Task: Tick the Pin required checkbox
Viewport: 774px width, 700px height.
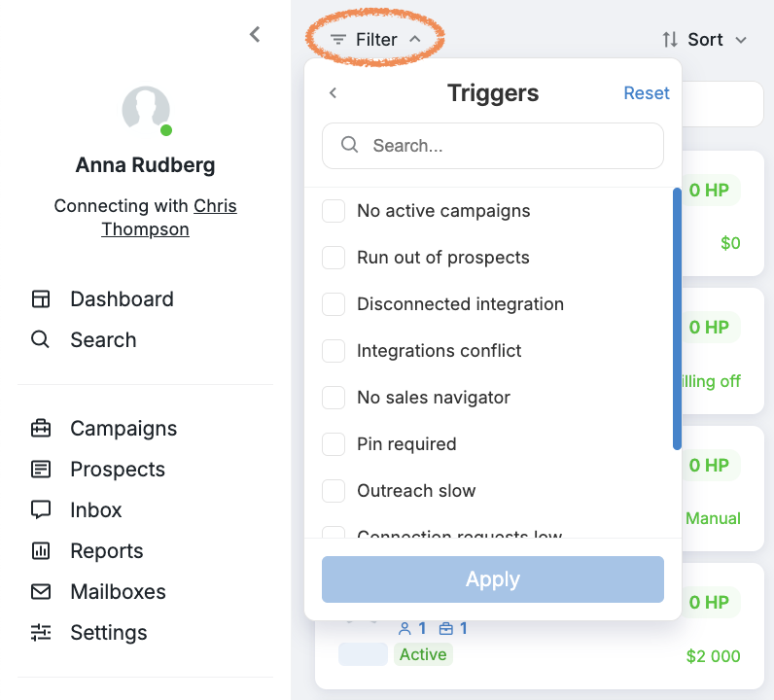Action: 334,444
